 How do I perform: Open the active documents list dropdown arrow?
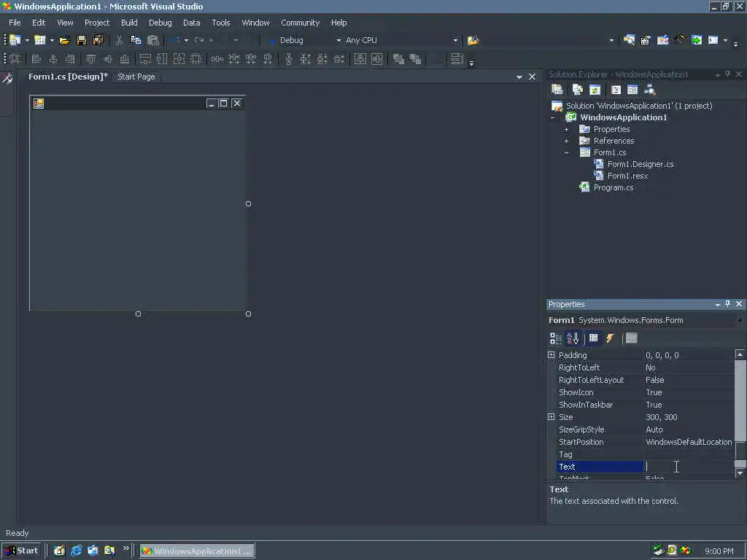pyautogui.click(x=519, y=77)
